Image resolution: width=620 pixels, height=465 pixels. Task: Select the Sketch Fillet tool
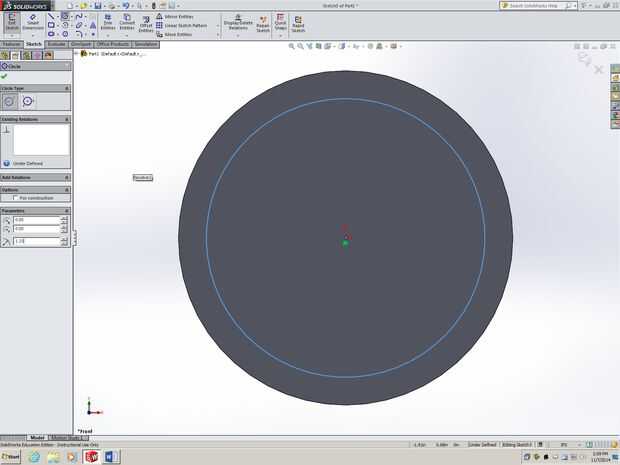point(79,34)
